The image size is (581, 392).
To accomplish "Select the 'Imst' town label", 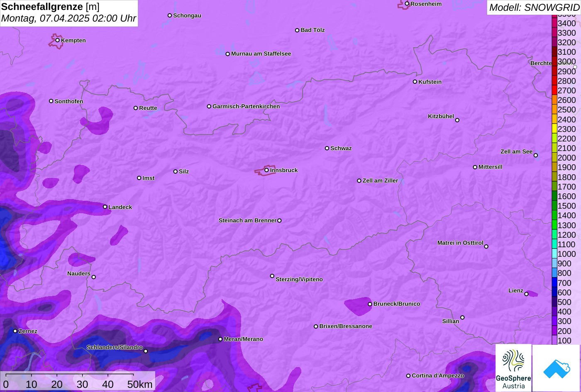I will tap(149, 178).
